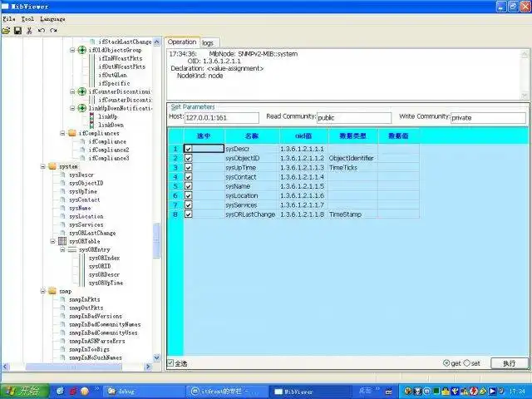Select the set radio button
Viewport: 532px width, 399px height.
click(x=467, y=363)
